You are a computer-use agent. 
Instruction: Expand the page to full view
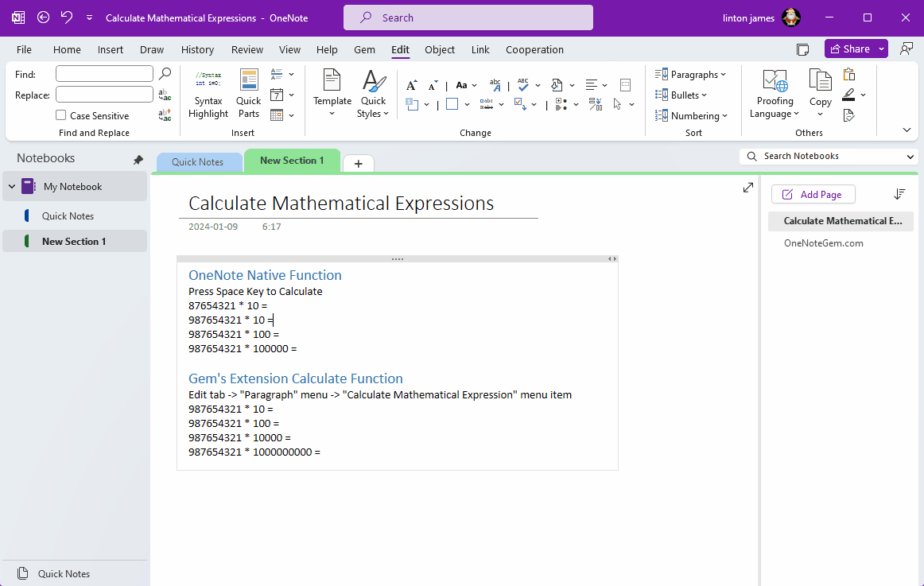(747, 188)
